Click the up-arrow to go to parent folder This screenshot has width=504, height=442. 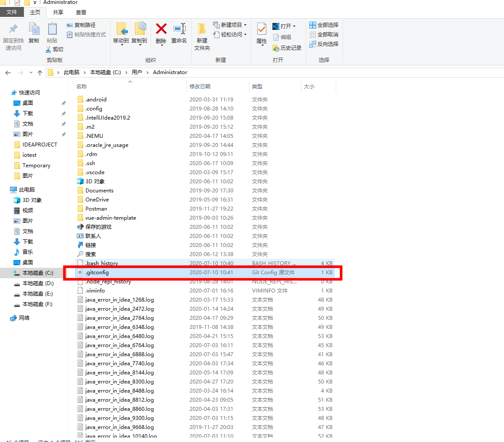(40, 72)
